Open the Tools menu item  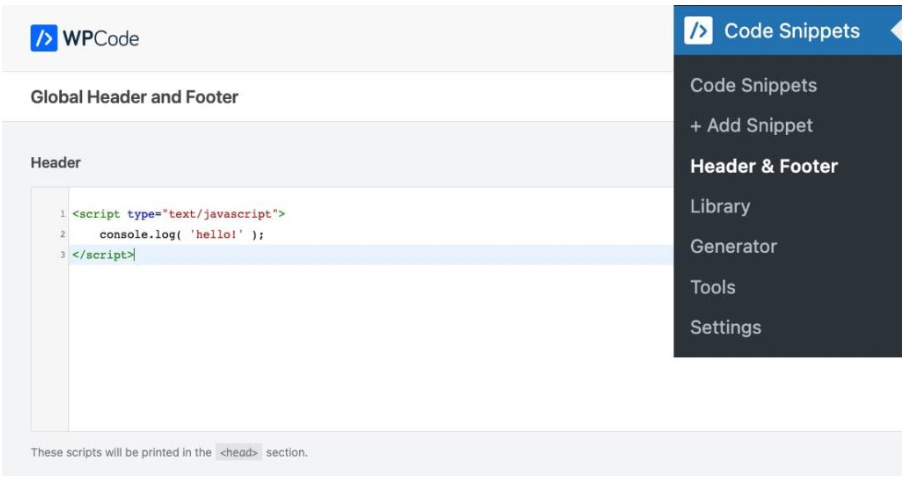tap(713, 288)
